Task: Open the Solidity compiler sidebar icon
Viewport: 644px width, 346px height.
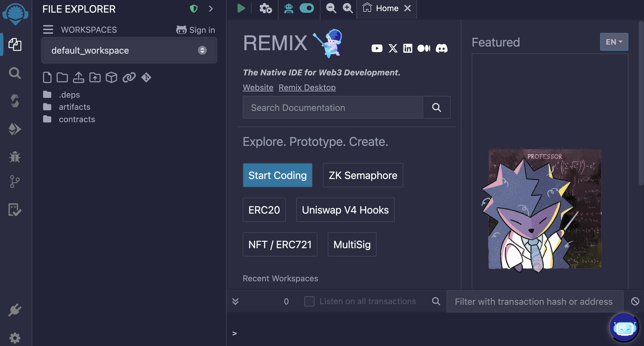Action: pyautogui.click(x=15, y=101)
